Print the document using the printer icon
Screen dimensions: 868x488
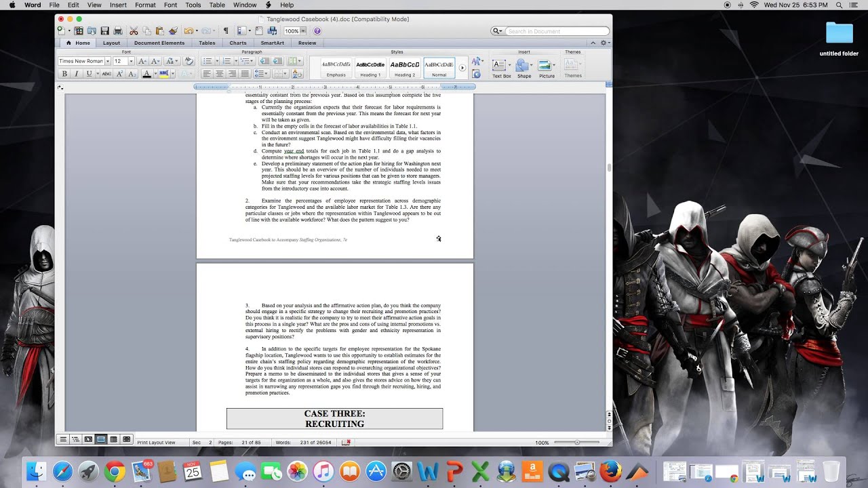point(118,31)
